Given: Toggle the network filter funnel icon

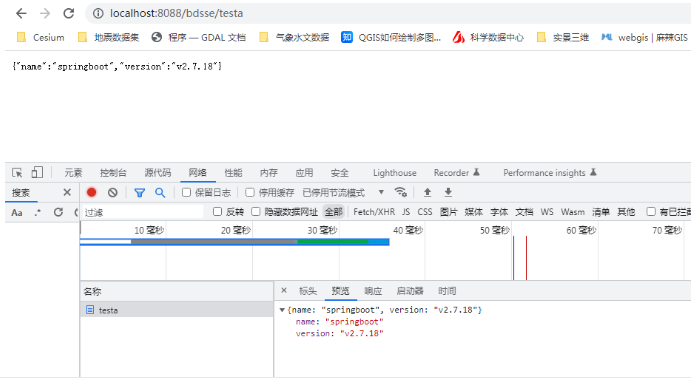Looking at the screenshot, I should click(140, 193).
